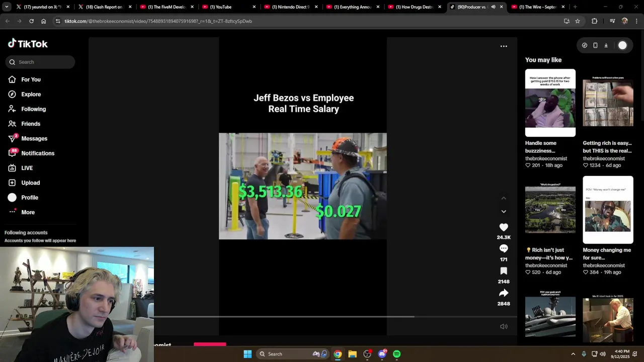Click thebrokeeconomist under 'Handle some buzzziness'

[x=546, y=158]
